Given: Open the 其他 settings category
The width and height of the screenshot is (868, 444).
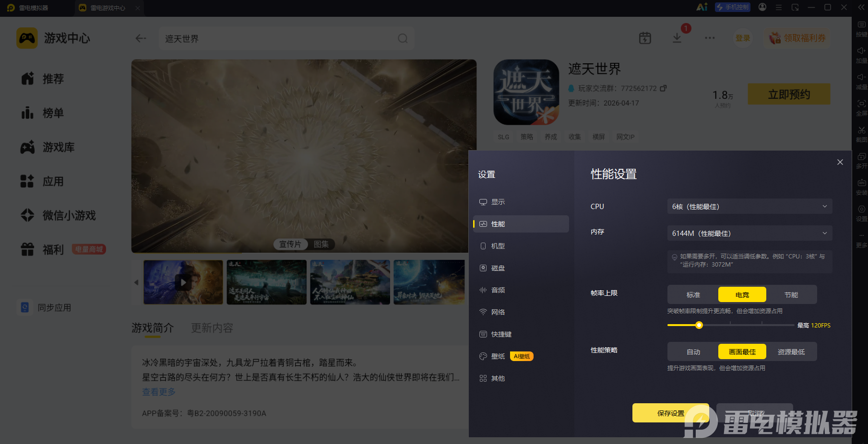Looking at the screenshot, I should (x=521, y=378).
